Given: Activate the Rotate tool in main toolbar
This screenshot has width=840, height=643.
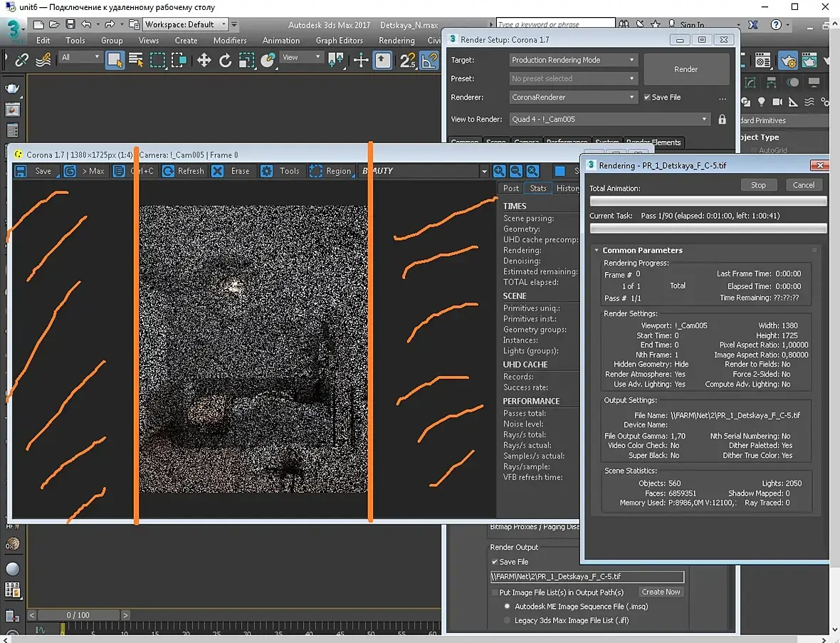Looking at the screenshot, I should [225, 61].
